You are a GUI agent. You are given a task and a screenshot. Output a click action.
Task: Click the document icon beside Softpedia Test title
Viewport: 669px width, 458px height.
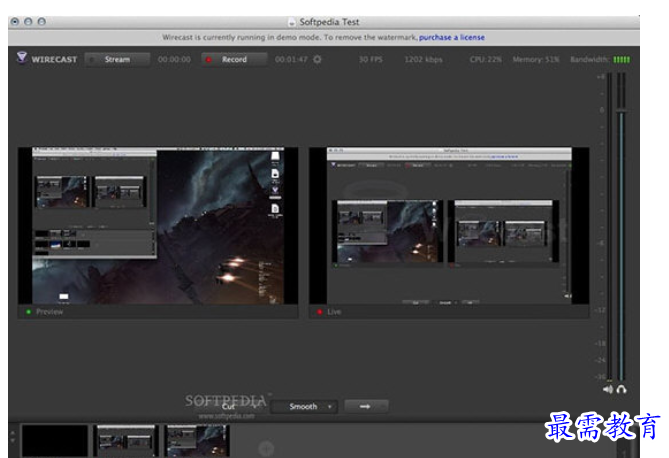[x=292, y=22]
